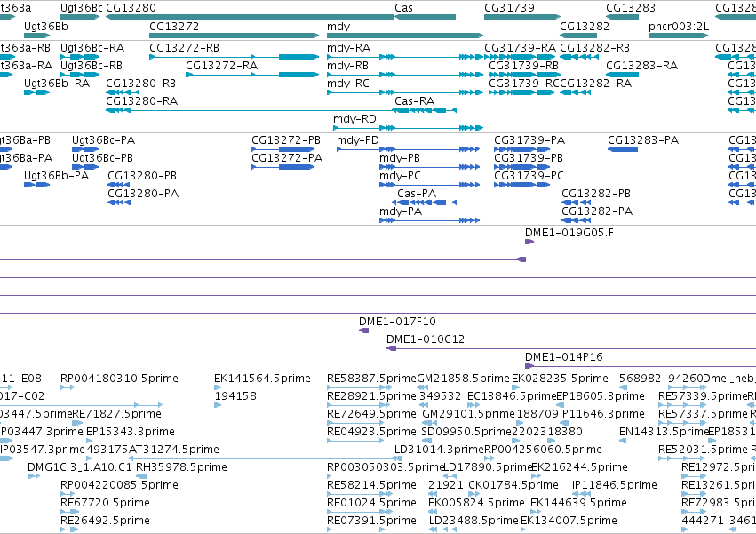Viewport: 756px width, 534px height.
Task: Click the SD09950.5prime EST label
Action: coord(466,432)
